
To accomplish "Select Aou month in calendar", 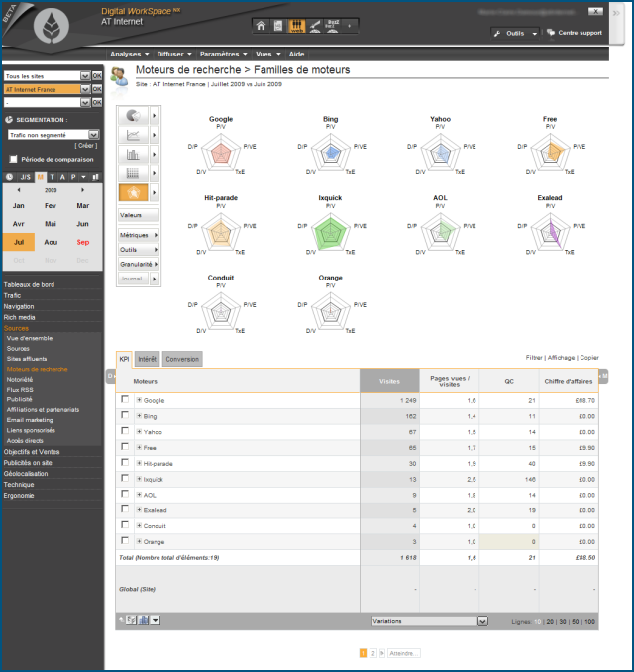I will (51, 242).
